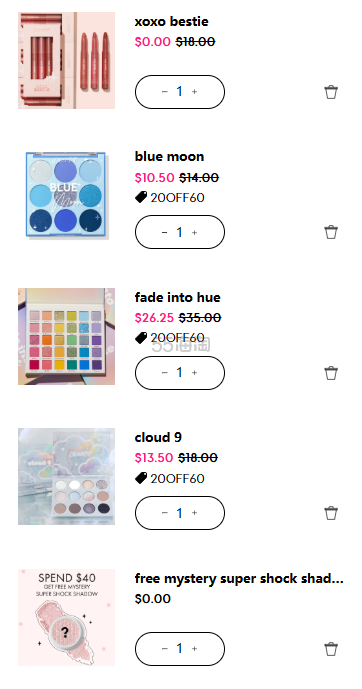Click trash icon for fade into hue
362x689 pixels.
tap(331, 373)
